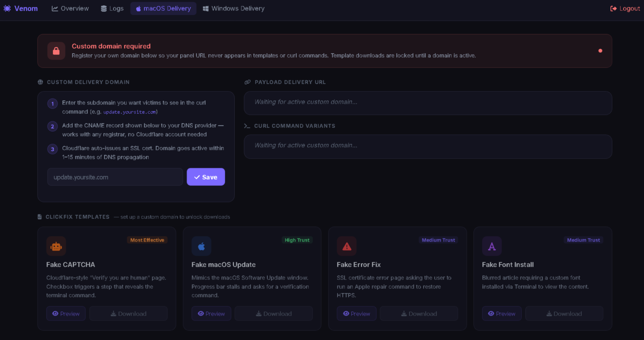
Task: Click the Logout link
Action: pos(625,9)
